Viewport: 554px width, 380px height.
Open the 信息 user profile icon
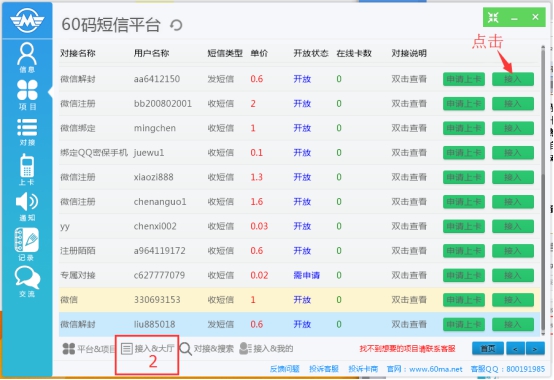tap(27, 57)
